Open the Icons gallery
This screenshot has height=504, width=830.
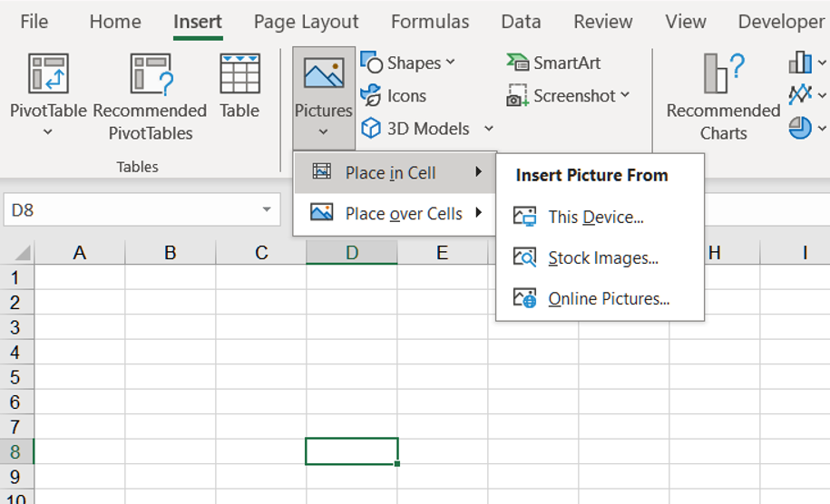coord(394,96)
